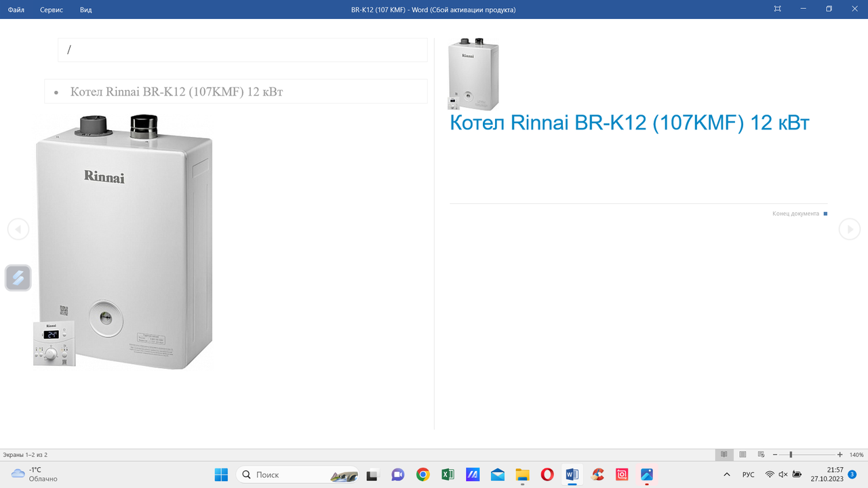Viewport: 868px width, 488px height.
Task: Switch to Web Layout view
Action: [x=761, y=455]
